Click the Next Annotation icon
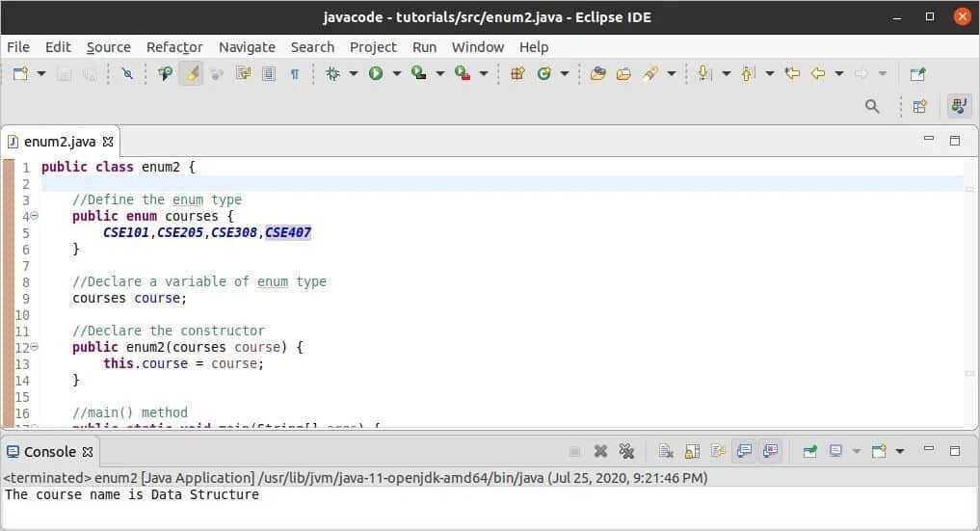 click(705, 73)
